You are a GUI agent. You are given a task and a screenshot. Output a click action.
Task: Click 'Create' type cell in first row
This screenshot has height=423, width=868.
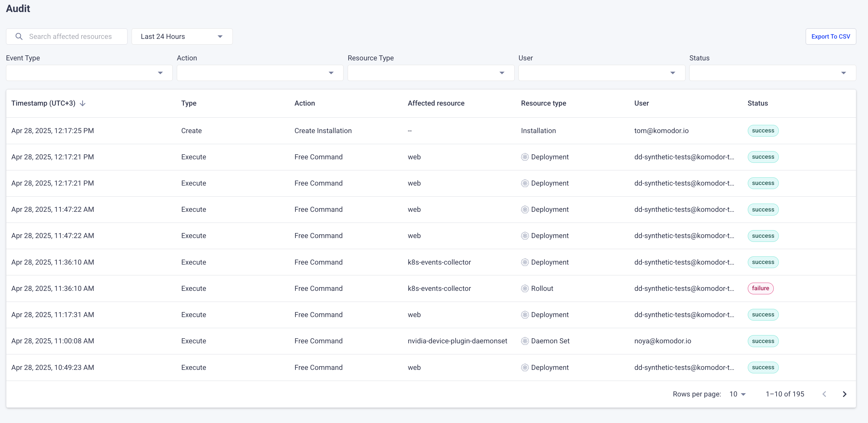point(191,131)
